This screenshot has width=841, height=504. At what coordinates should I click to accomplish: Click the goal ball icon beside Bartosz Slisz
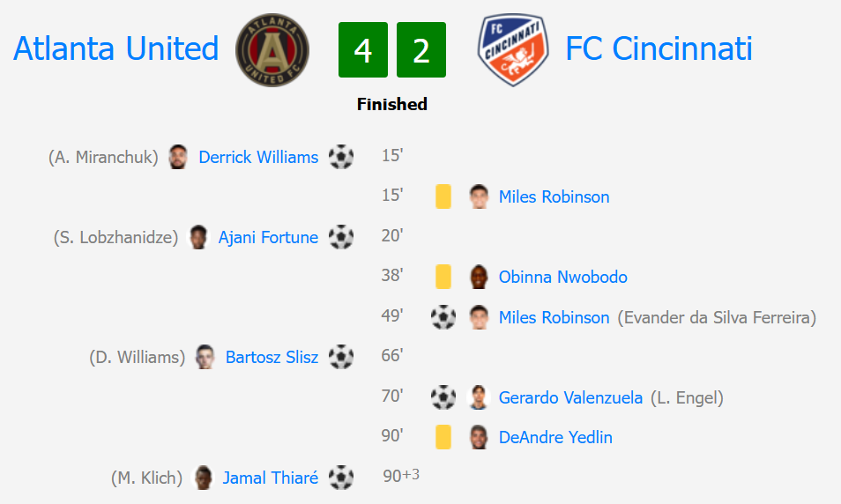point(341,357)
